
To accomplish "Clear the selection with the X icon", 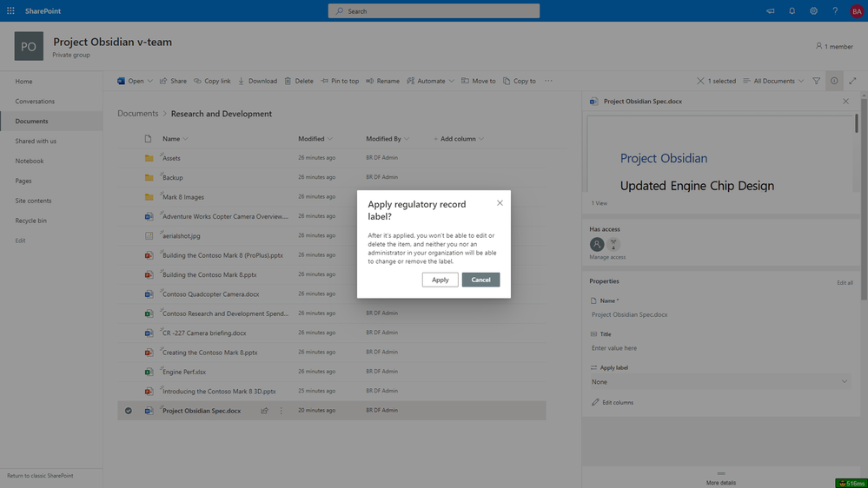I will coord(700,81).
